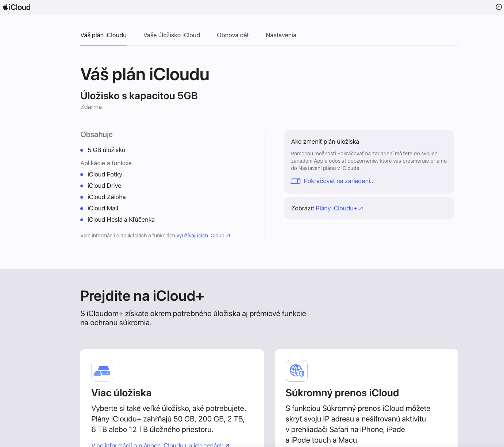Click the iCloud Mail list item
The width and height of the screenshot is (504, 447).
[x=103, y=208]
